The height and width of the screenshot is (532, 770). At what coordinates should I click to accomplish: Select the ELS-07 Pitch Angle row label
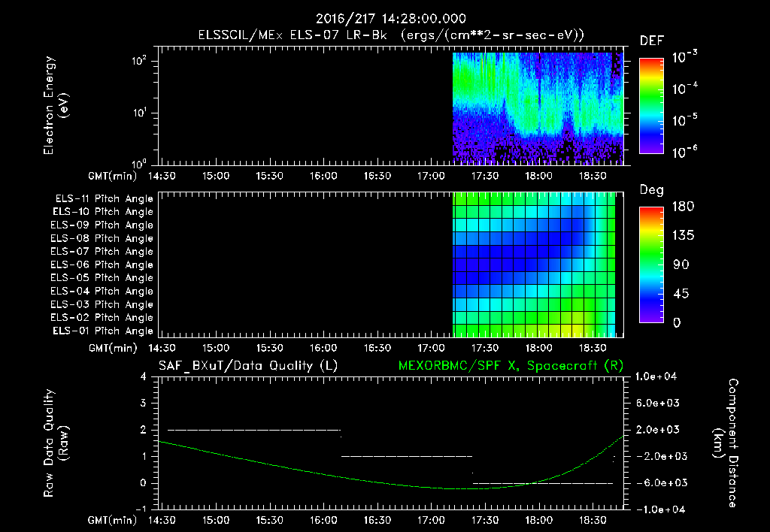pos(102,251)
